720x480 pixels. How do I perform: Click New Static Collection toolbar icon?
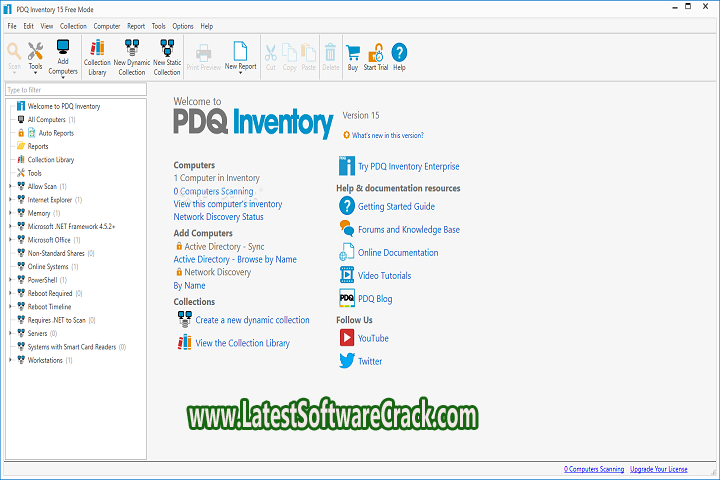(167, 51)
